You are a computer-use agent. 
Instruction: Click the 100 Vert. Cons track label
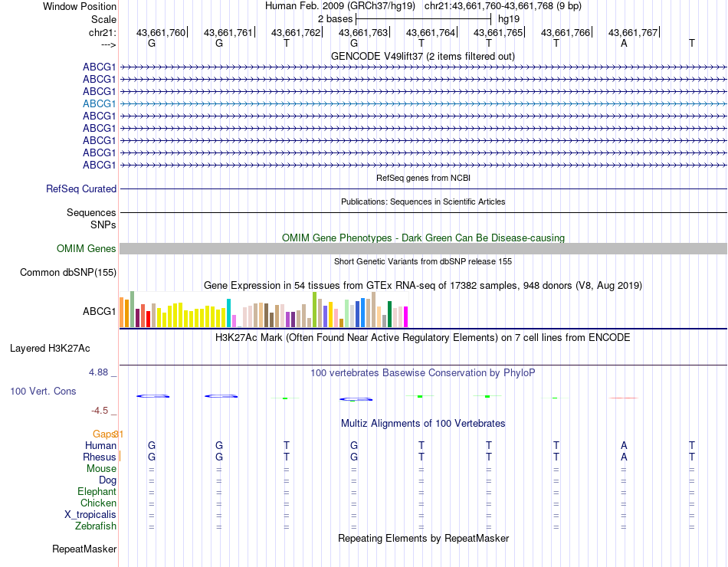tap(43, 392)
